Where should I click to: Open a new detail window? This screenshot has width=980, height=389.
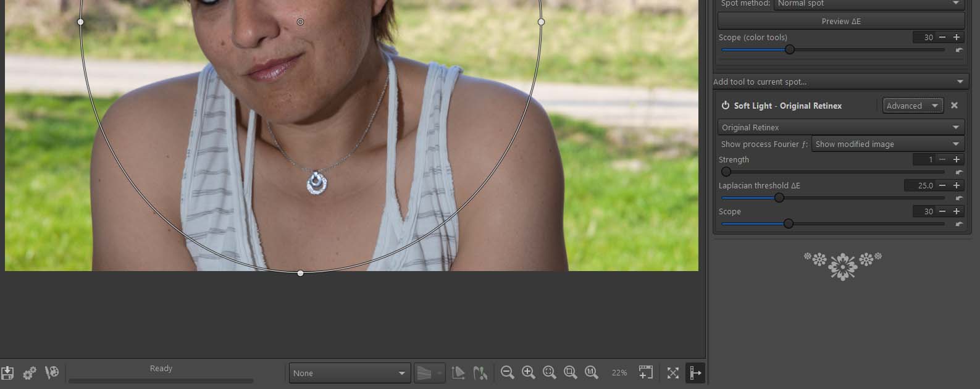645,372
